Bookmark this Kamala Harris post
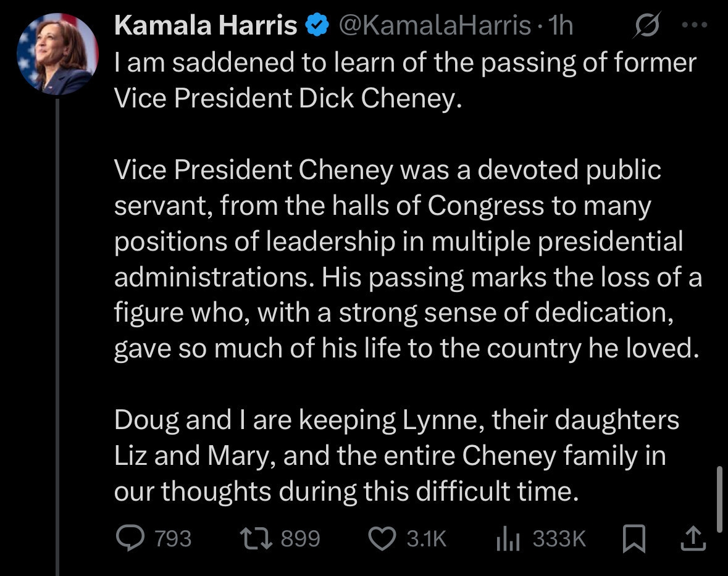728x576 pixels. coord(634,540)
